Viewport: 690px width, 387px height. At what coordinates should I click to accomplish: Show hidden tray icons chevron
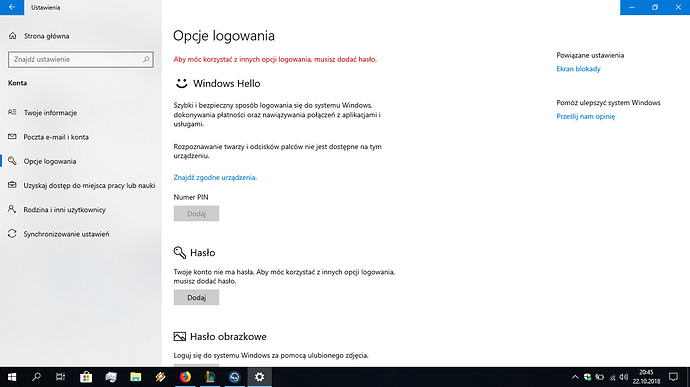coord(575,377)
